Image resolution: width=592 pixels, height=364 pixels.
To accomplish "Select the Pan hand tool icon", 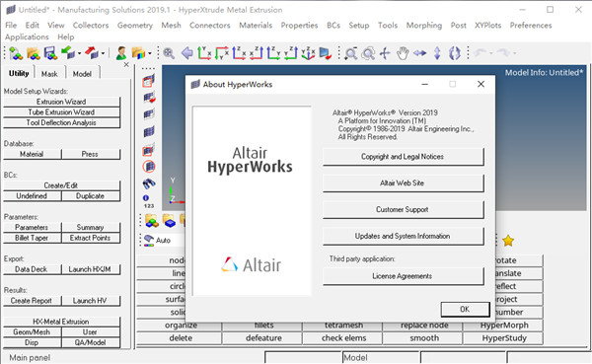I will click(403, 53).
